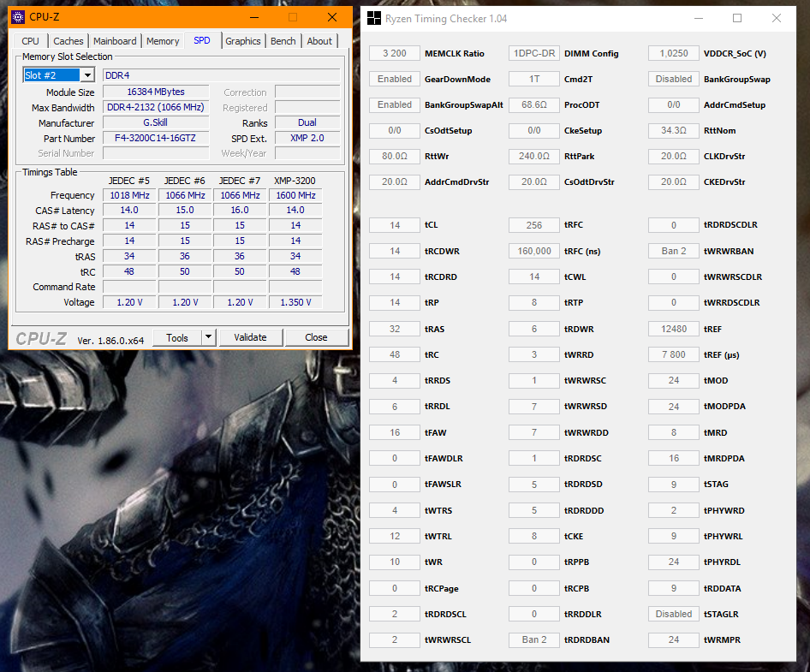Expand the arrow next to Tools button
The height and width of the screenshot is (672, 810).
207,337
